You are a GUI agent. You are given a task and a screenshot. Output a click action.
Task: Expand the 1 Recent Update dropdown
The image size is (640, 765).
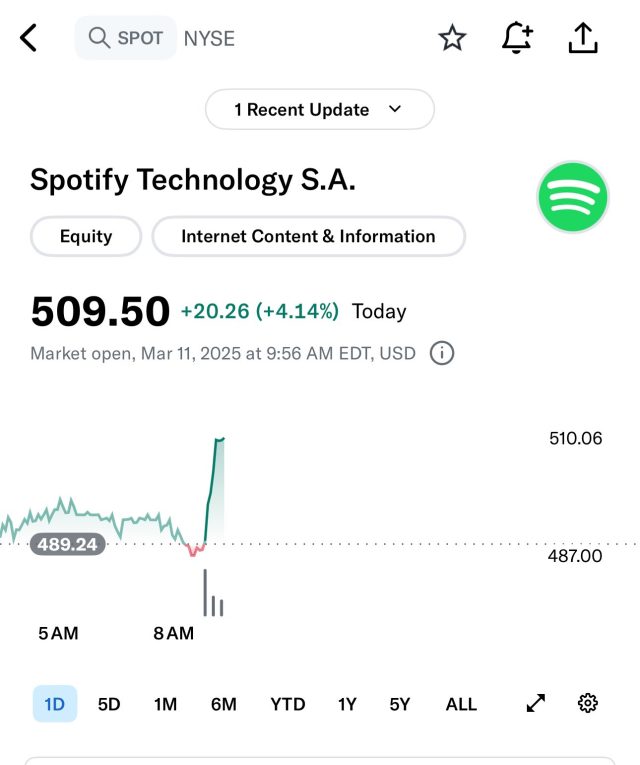pyautogui.click(x=319, y=109)
